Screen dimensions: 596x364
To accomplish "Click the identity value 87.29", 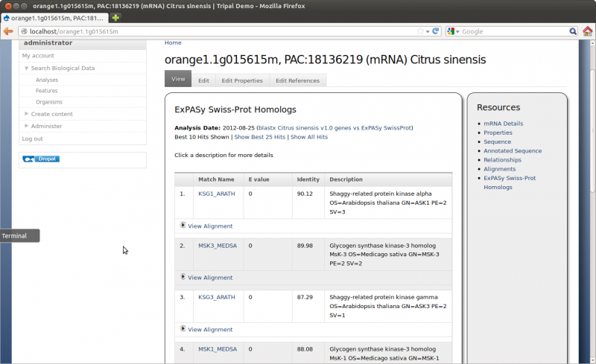I will (x=305, y=297).
